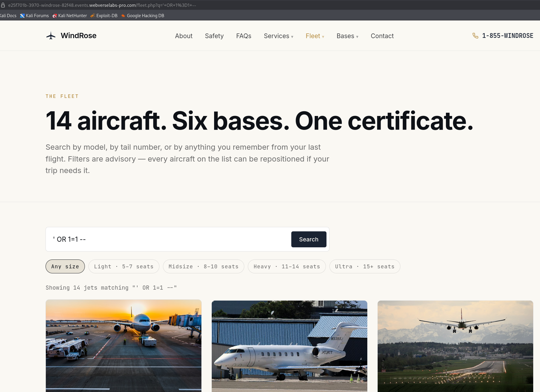Filter by Midsize 8–10 seats
Viewport: 540px width, 392px height.
click(203, 267)
